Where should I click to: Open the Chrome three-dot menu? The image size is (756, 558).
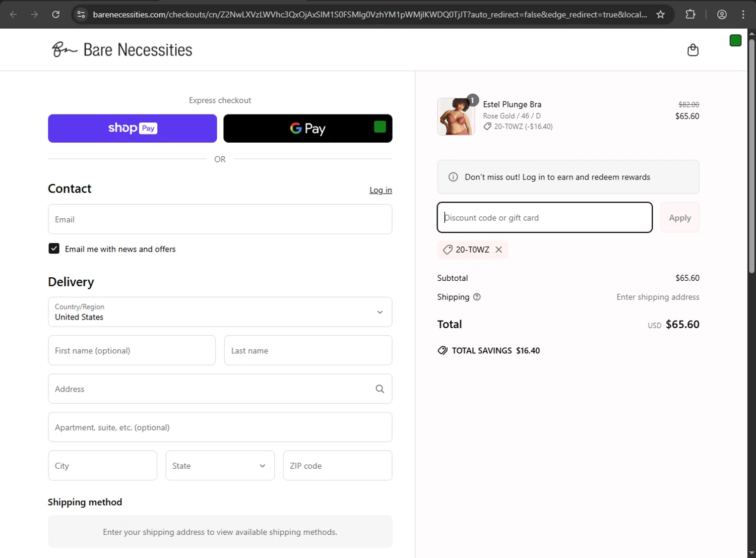pos(743,15)
